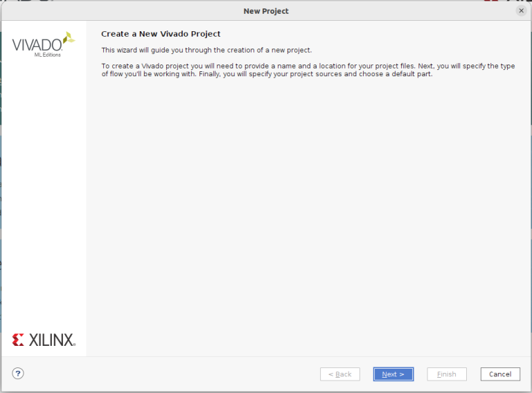The width and height of the screenshot is (532, 393).
Task: Click the blank white sidebar between the logos
Action: click(x=44, y=194)
